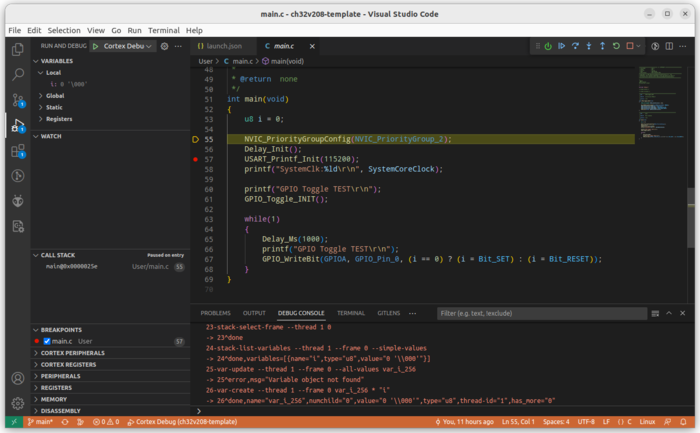Open notifications bell in status bar
Viewport: 700px width, 433px height.
pyautogui.click(x=683, y=421)
